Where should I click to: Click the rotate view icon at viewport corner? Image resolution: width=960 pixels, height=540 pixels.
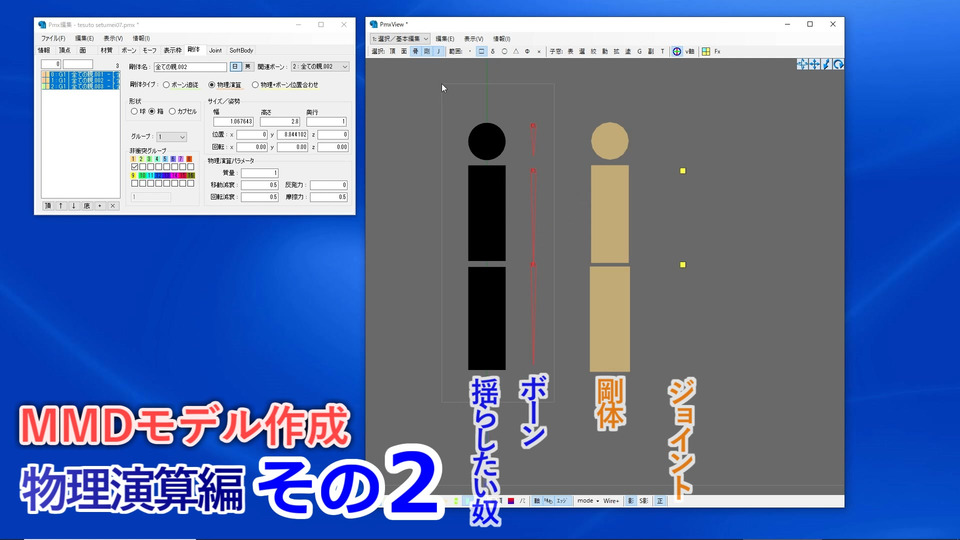coord(838,64)
